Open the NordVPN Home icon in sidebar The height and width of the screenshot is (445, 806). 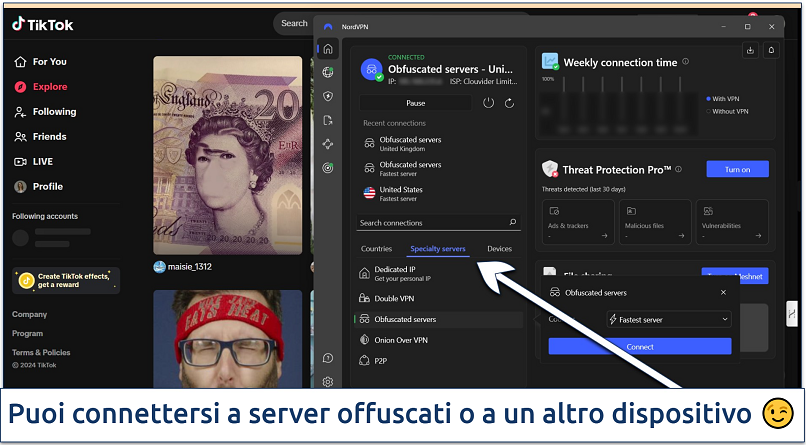coord(328,49)
